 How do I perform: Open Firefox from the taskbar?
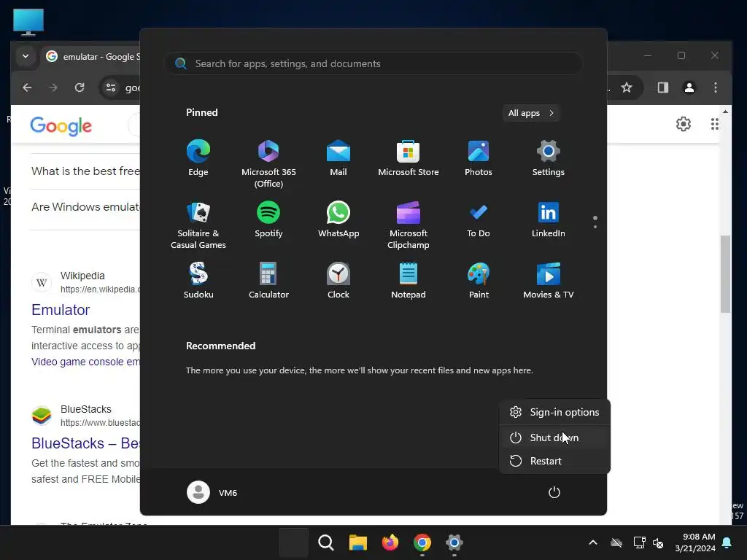click(x=390, y=542)
